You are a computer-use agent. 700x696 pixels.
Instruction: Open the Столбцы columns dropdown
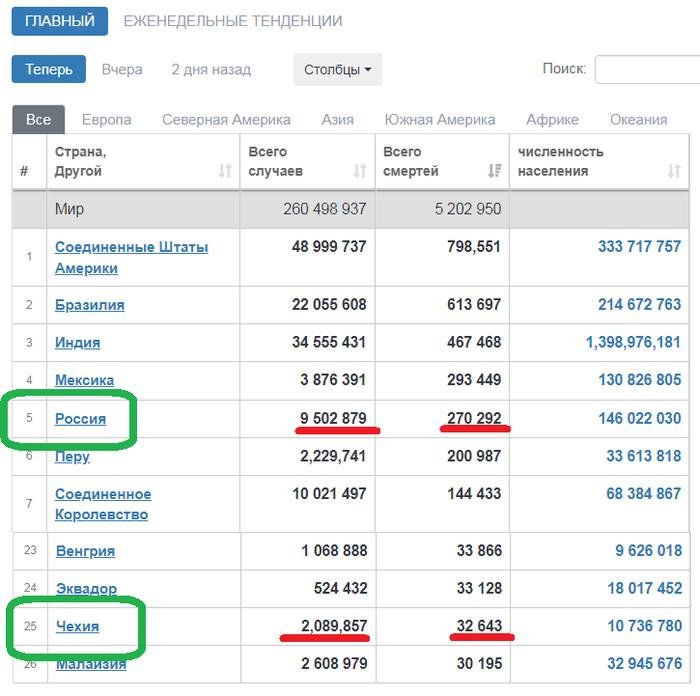(337, 70)
